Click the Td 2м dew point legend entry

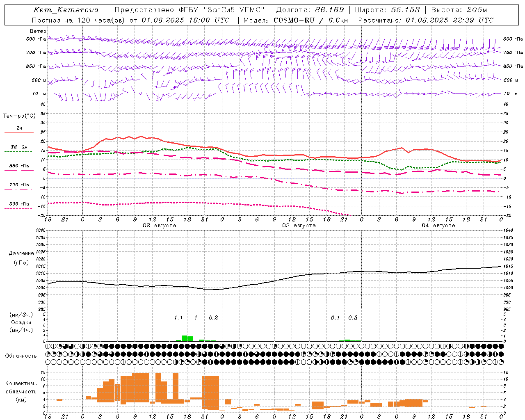tap(19, 147)
